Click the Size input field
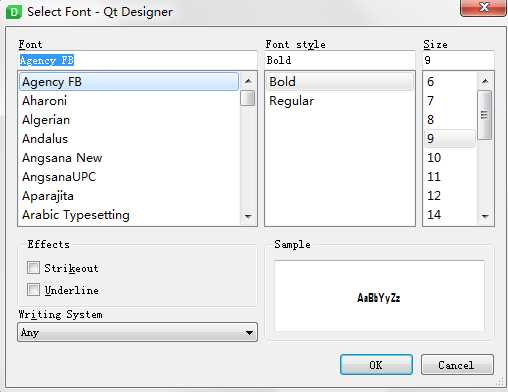 coord(458,60)
